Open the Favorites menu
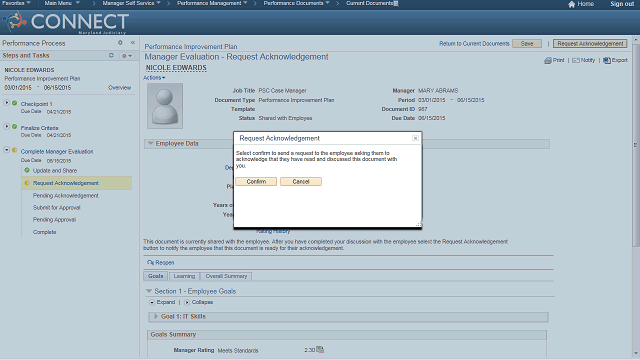The image size is (640, 360). [x=16, y=3]
